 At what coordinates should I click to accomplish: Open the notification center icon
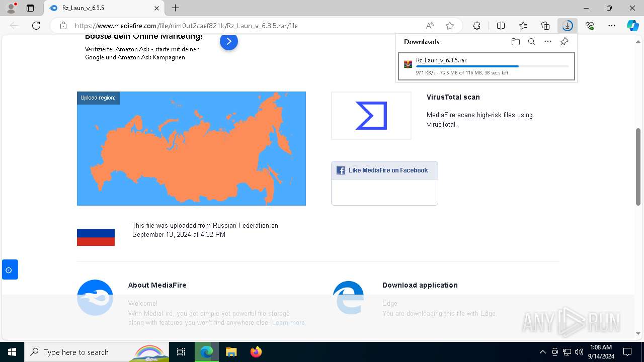coord(627,352)
